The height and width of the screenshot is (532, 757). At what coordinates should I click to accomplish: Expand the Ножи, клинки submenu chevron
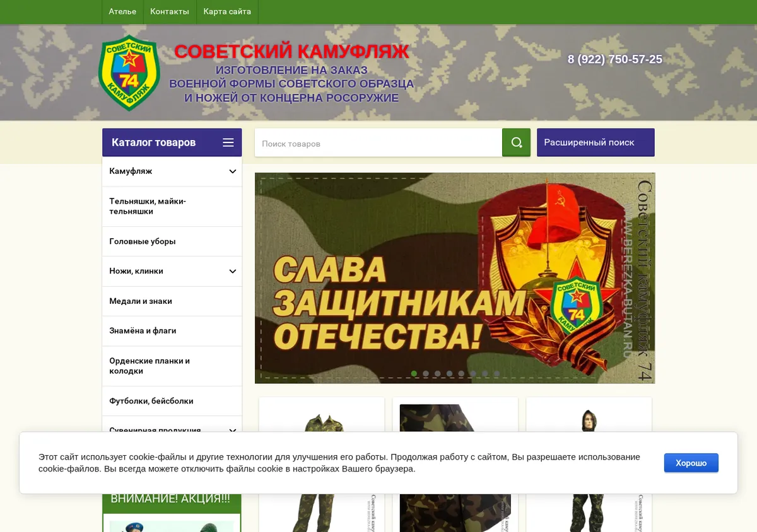click(x=233, y=271)
